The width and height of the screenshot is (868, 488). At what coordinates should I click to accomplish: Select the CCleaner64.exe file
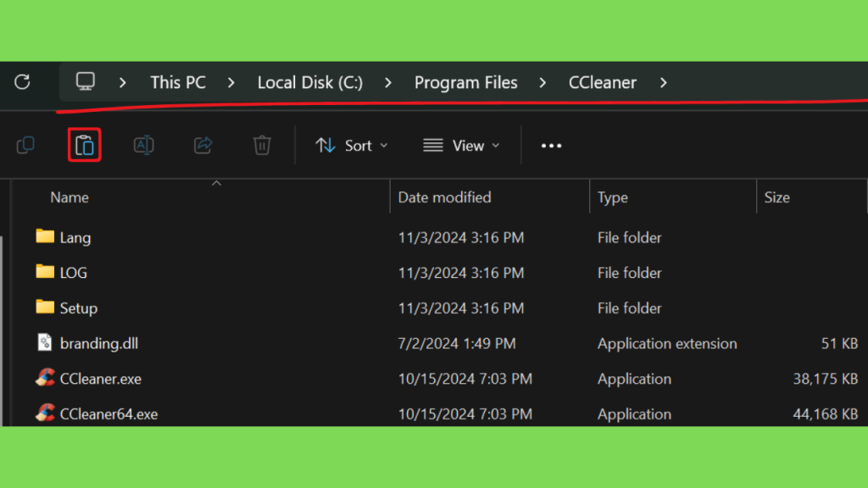tap(108, 414)
